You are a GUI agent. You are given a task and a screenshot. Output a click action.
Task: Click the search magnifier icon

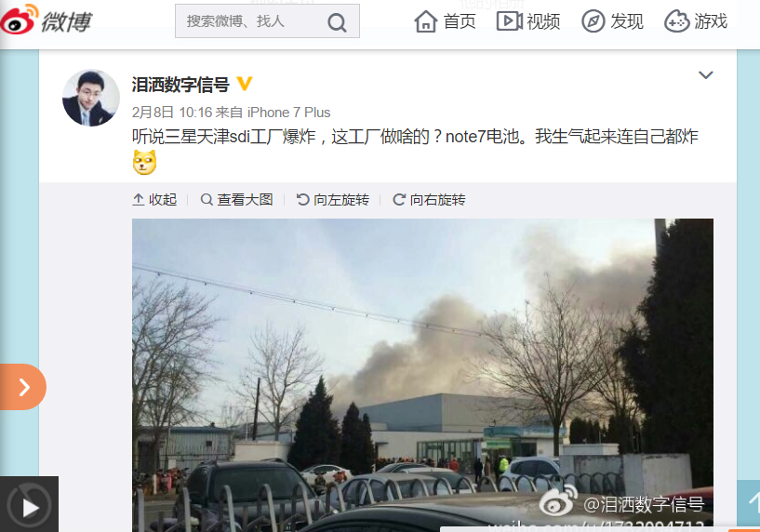(337, 22)
